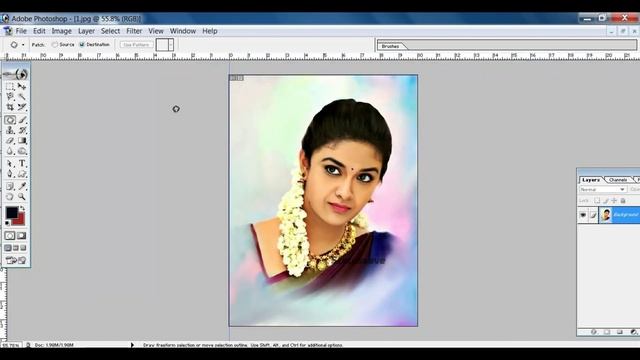Select the Custom Shape tool
The image size is (640, 360).
(22, 174)
